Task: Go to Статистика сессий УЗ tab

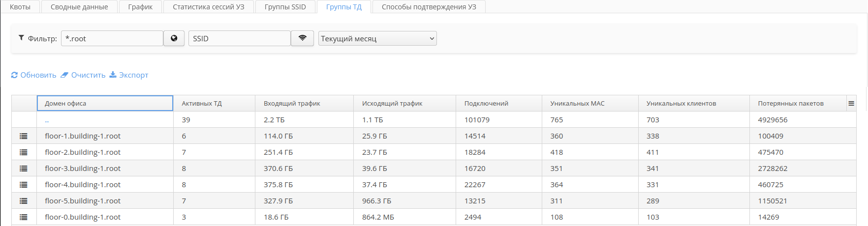Action: [208, 7]
